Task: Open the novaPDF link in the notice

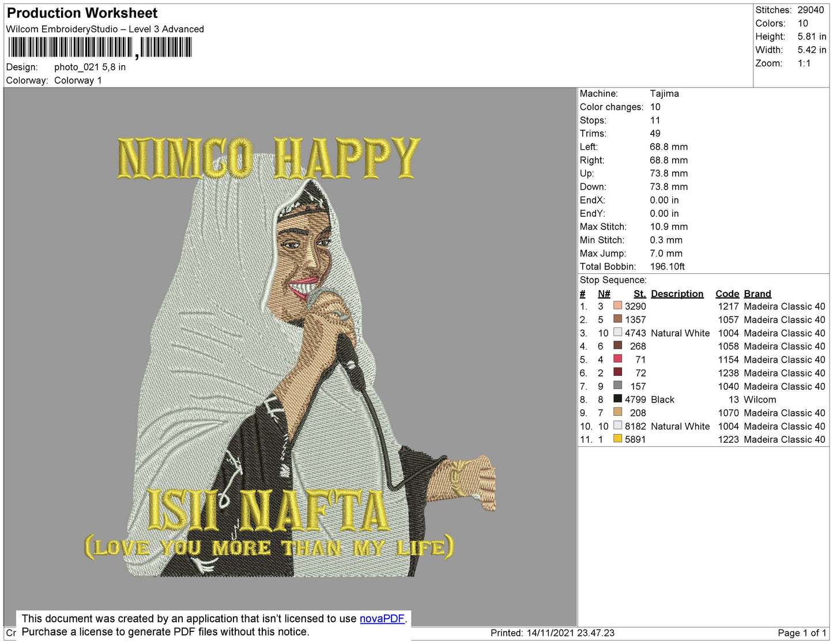Action: pyautogui.click(x=382, y=619)
